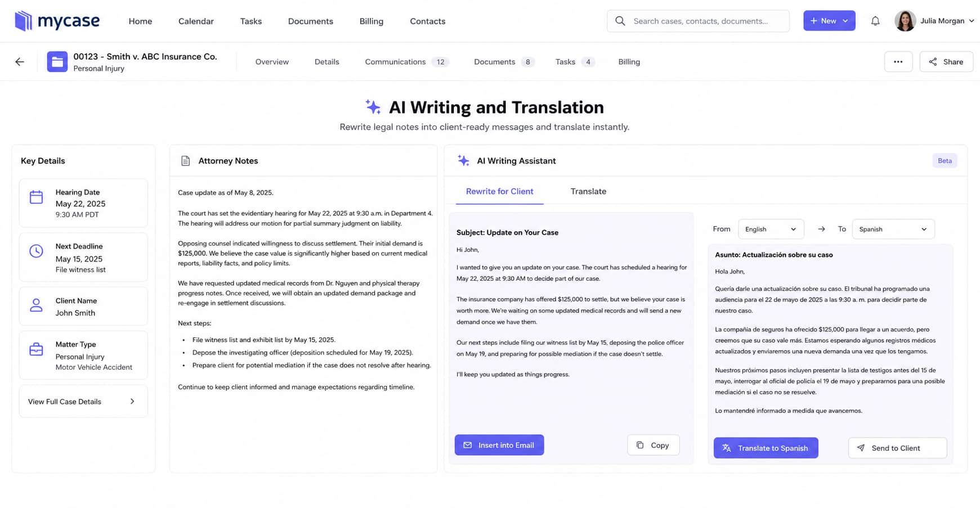Click Insert into Email button
The height and width of the screenshot is (508, 980).
click(499, 445)
